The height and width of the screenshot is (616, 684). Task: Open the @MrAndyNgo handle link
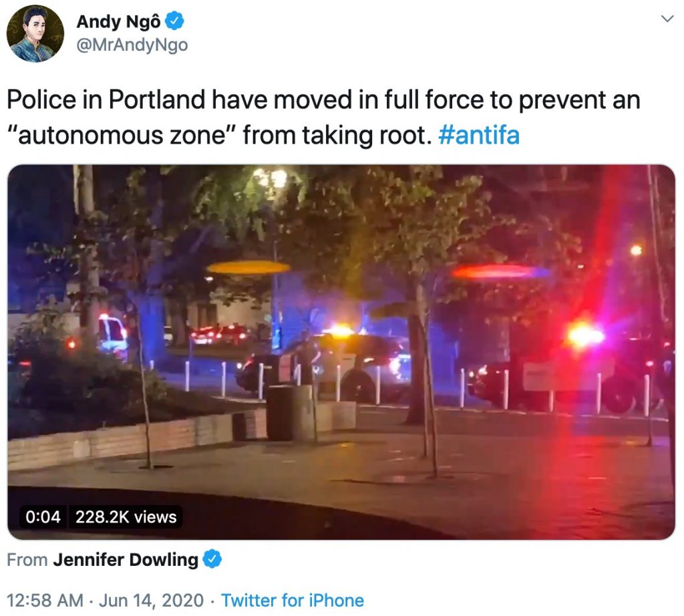click(132, 45)
